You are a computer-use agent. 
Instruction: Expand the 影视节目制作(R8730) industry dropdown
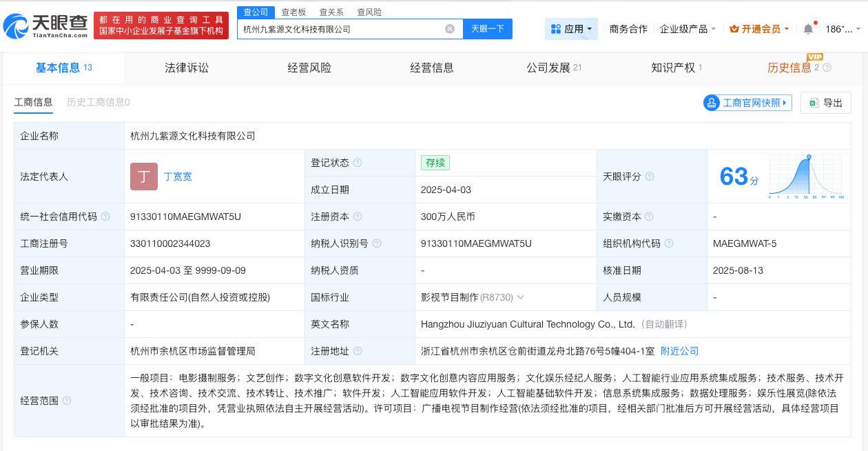coord(521,297)
